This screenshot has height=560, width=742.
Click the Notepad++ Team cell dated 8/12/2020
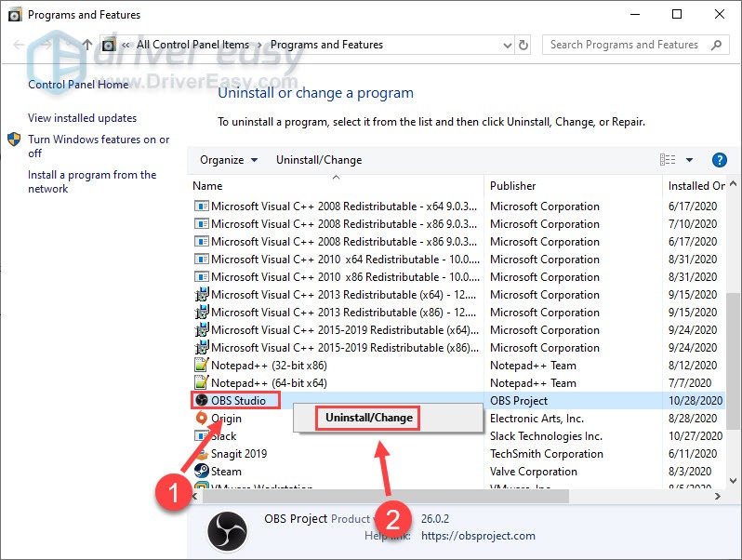(533, 365)
